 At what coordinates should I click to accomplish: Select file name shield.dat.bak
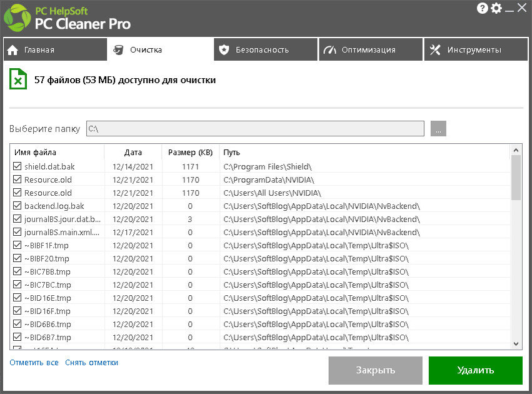click(49, 166)
